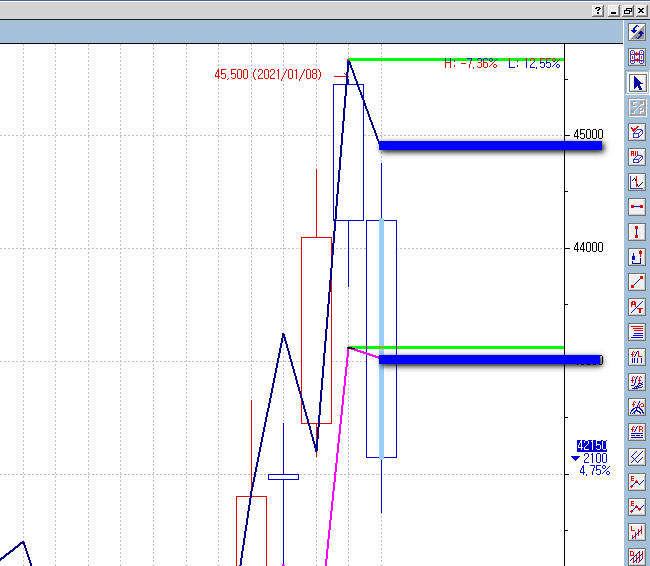Select the Fibonacci fan tool
The image size is (650, 566).
(x=637, y=382)
